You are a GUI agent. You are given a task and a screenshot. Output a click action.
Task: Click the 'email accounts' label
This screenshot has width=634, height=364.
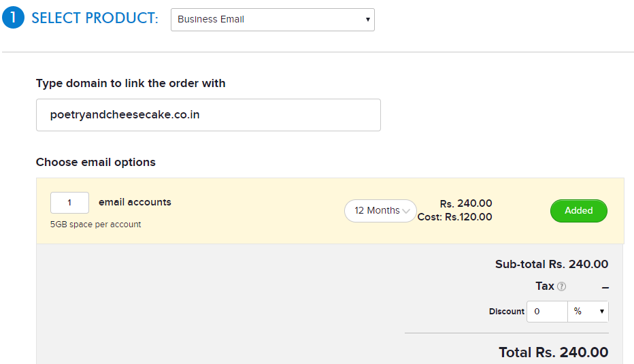tap(135, 202)
